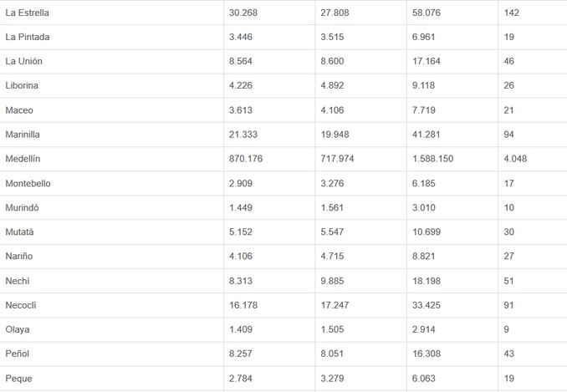Click the Mutatá cell
The height and width of the screenshot is (392, 567).
[x=20, y=232]
